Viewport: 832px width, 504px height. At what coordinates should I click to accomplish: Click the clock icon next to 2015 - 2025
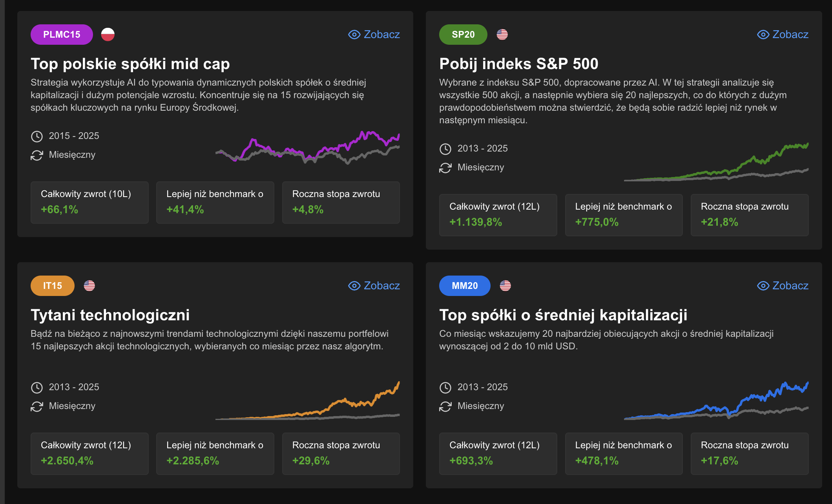click(x=37, y=136)
